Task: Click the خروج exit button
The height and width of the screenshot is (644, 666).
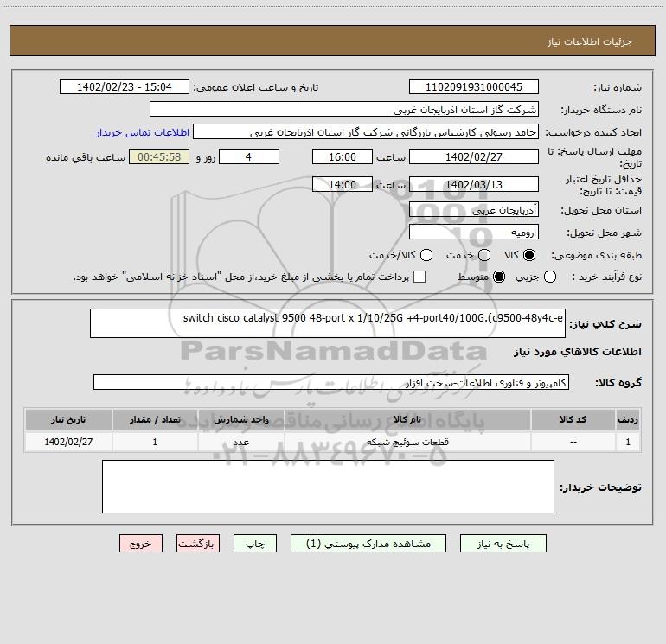Action: click(x=141, y=544)
